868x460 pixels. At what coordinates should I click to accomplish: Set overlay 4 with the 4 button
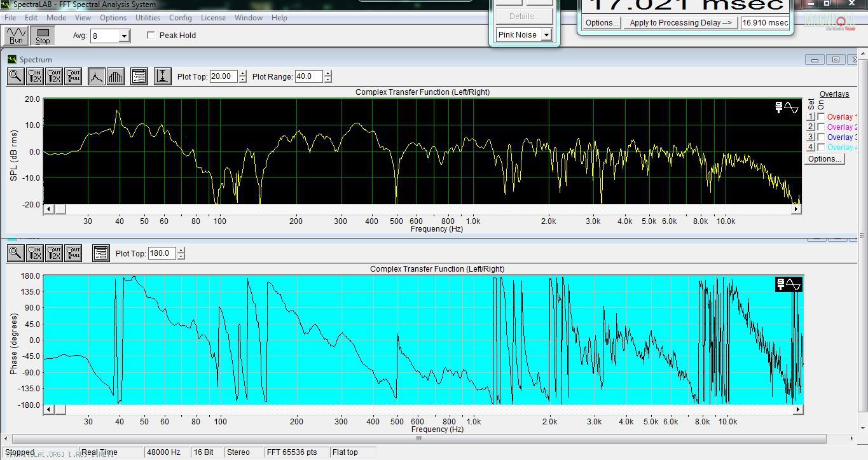pyautogui.click(x=811, y=148)
